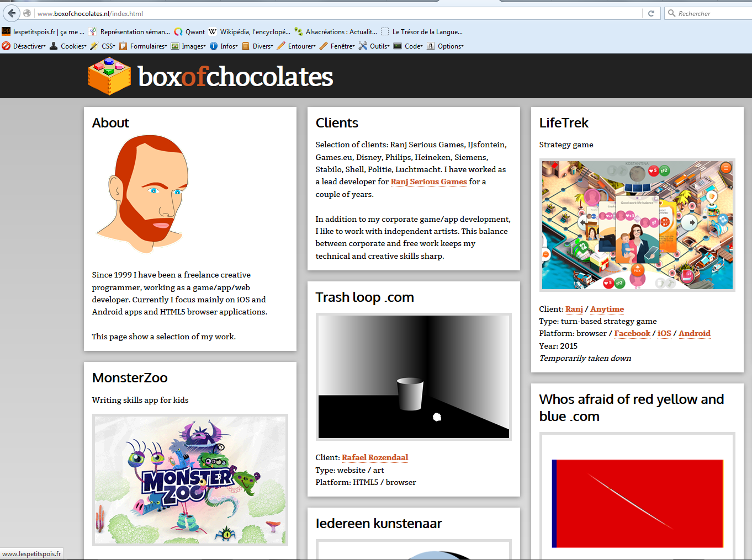Open the Qwant bookmark

(189, 32)
